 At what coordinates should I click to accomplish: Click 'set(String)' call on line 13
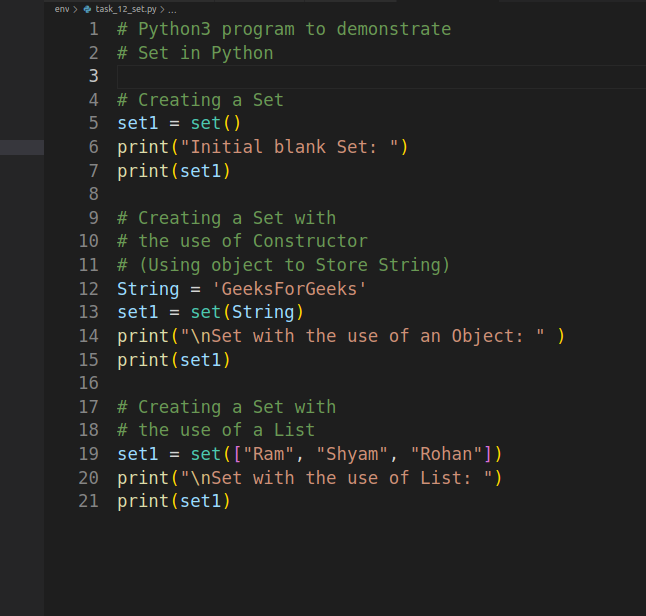(247, 312)
